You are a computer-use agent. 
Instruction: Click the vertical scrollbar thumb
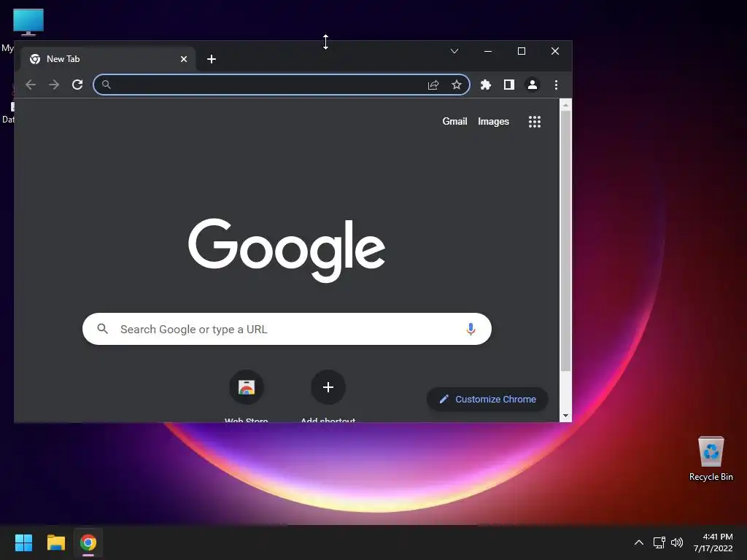pyautogui.click(x=565, y=241)
